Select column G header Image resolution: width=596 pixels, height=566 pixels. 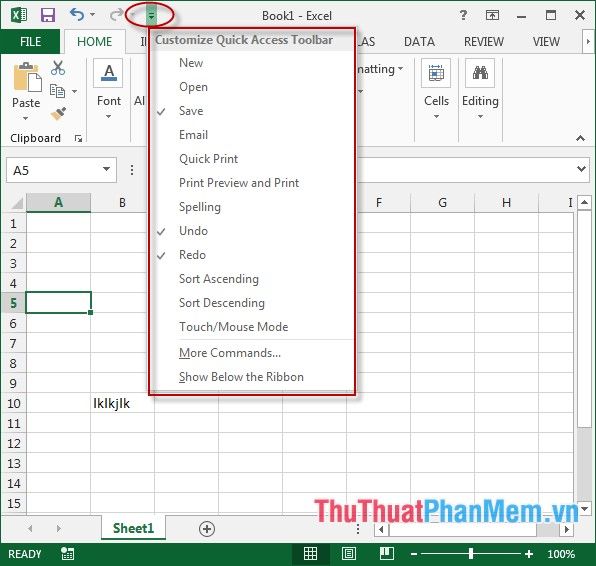pyautogui.click(x=442, y=203)
